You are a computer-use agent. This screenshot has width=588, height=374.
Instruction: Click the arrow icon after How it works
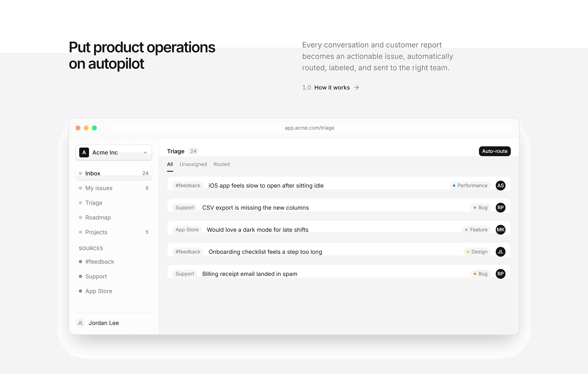click(356, 87)
